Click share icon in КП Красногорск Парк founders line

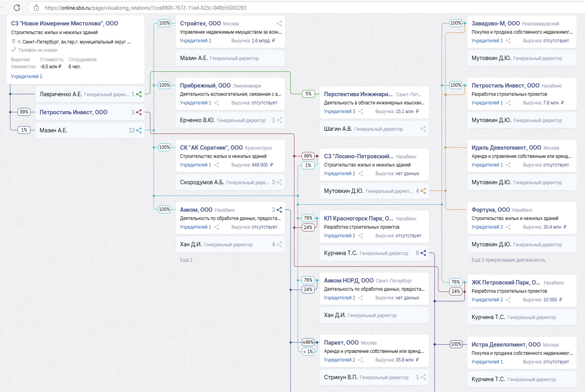[361, 236]
